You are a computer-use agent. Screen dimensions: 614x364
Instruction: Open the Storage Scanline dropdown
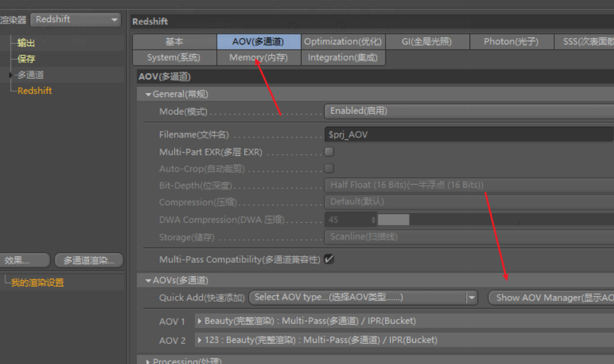click(469, 237)
